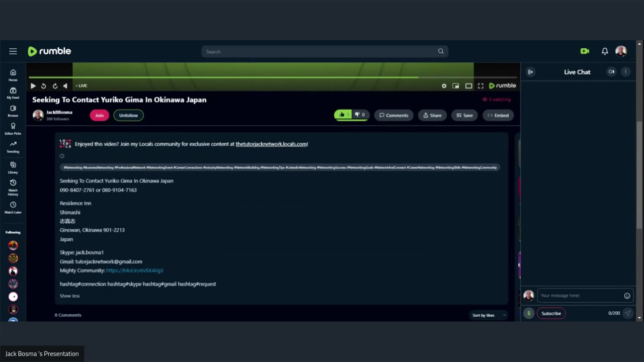Click the Subscribe button in chat
This screenshot has width=644, height=362.
[551, 313]
